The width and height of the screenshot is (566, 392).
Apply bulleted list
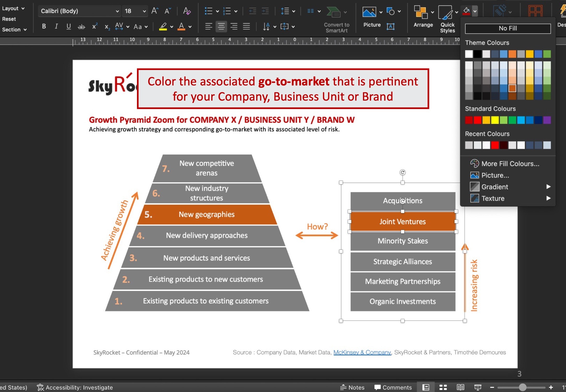click(x=209, y=11)
